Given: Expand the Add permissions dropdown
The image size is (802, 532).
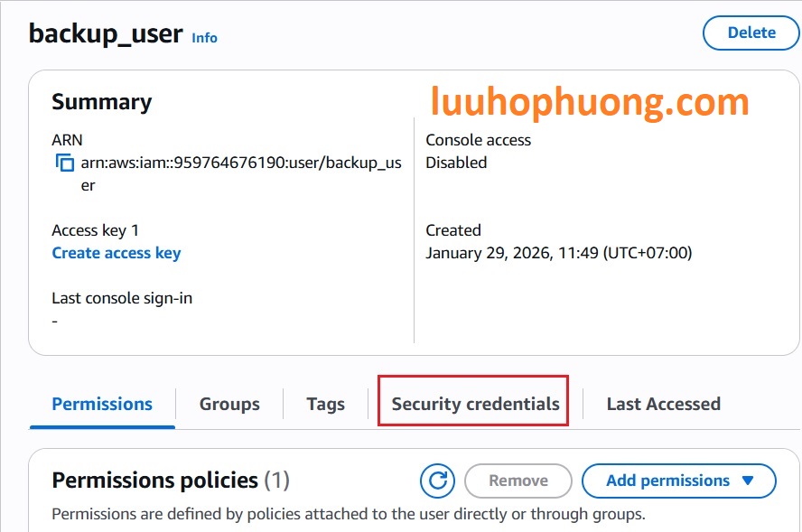Looking at the screenshot, I should tap(679, 481).
